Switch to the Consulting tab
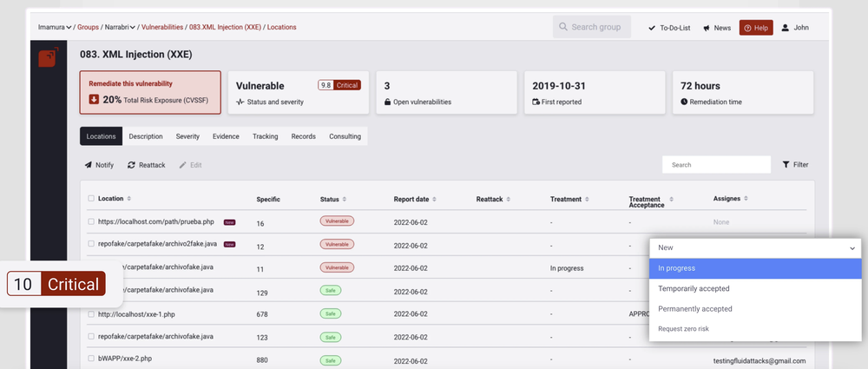 pyautogui.click(x=345, y=136)
